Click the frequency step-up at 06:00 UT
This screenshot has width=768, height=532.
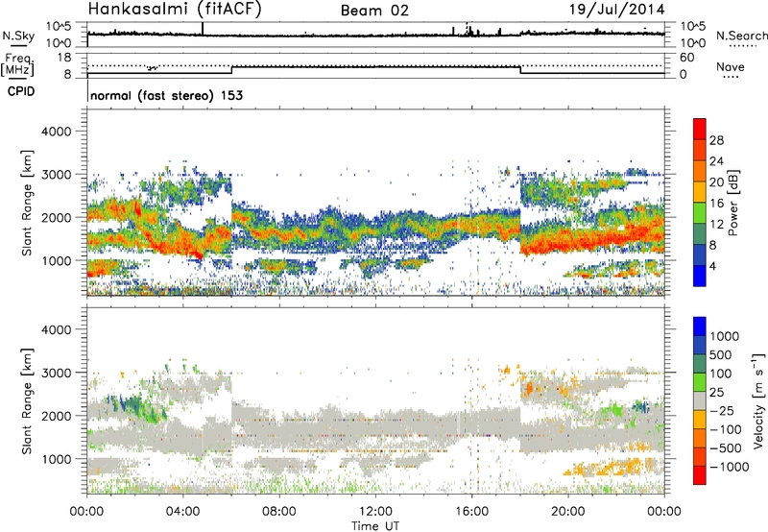pos(231,70)
